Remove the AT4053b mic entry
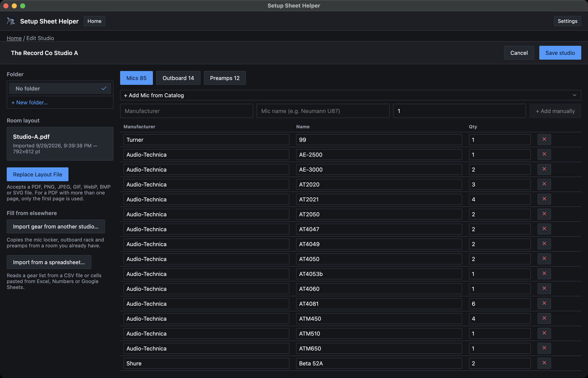 click(x=544, y=274)
